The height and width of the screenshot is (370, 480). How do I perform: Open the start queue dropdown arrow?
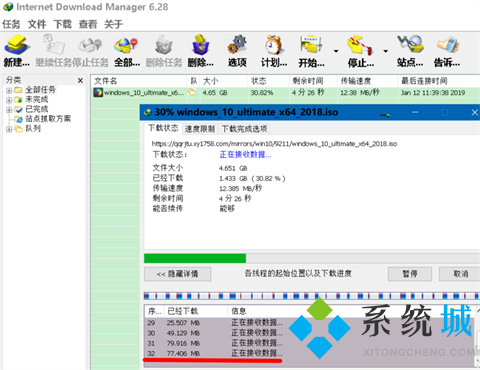336,51
